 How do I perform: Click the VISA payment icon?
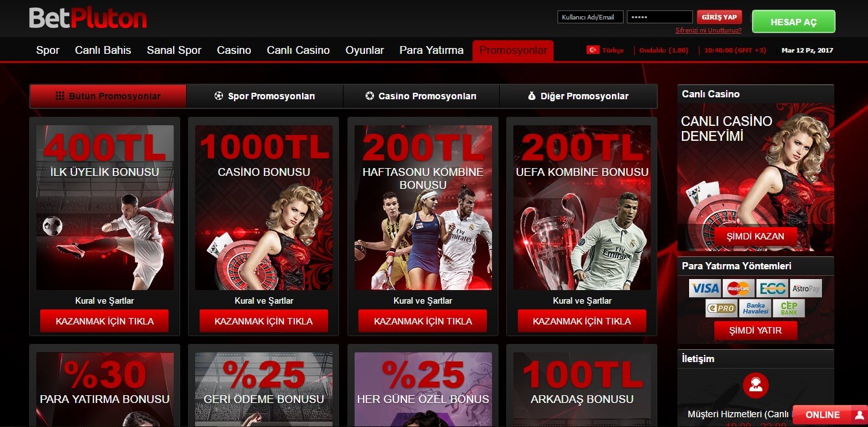704,288
